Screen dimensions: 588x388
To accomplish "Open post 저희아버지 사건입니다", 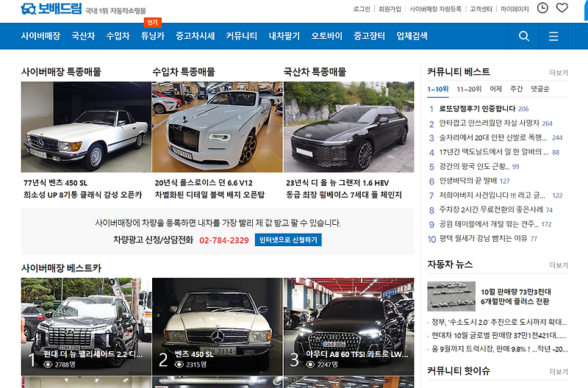I will pos(492,195).
